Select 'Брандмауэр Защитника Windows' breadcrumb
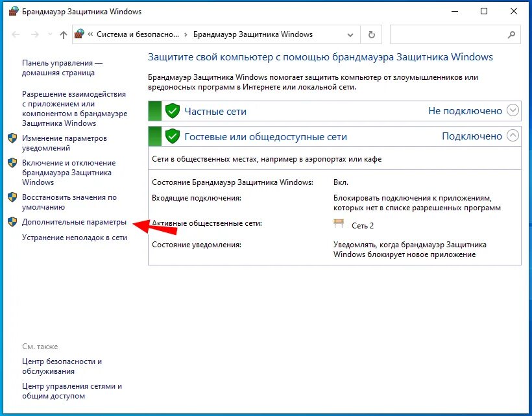This screenshot has height=416, width=532. 253,34
